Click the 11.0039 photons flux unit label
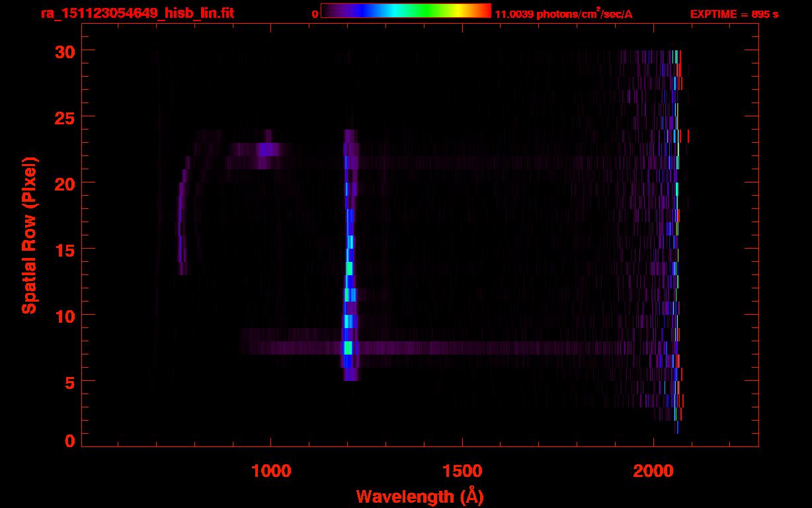This screenshot has width=812, height=508. coord(563,14)
